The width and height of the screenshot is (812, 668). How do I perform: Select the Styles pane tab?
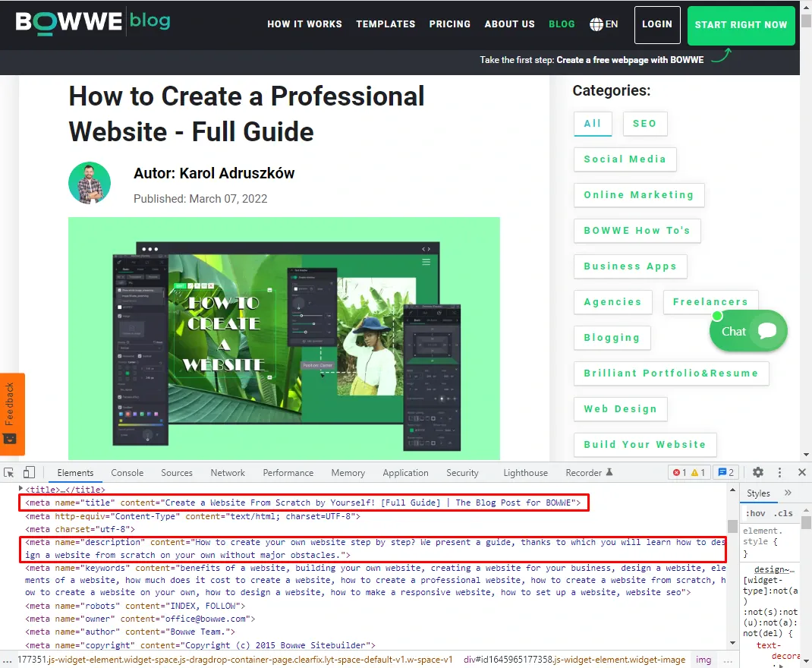tap(758, 493)
